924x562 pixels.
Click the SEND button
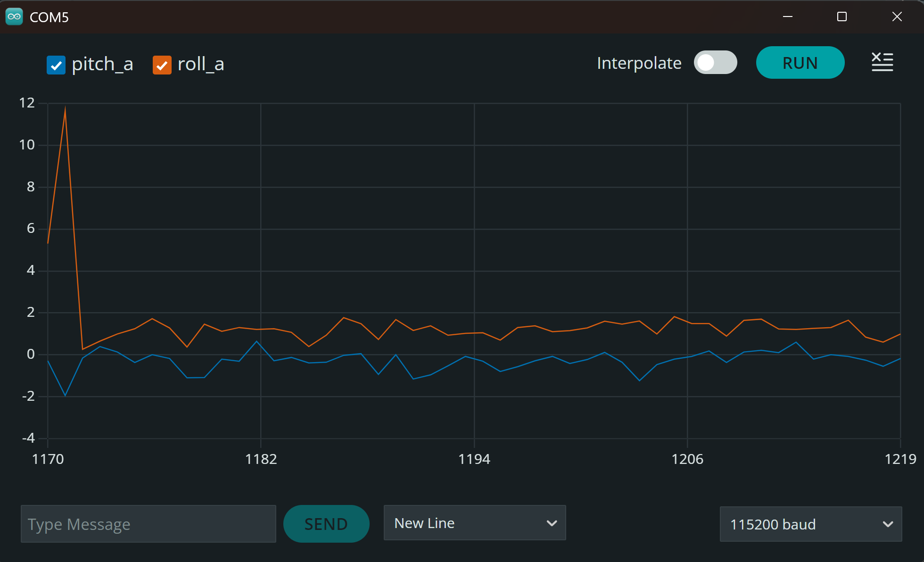326,524
